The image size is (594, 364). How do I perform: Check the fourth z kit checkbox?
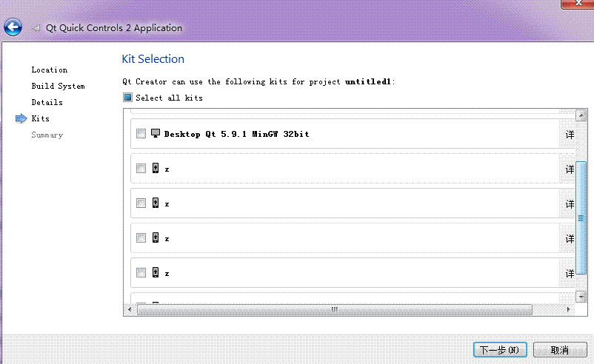(141, 273)
